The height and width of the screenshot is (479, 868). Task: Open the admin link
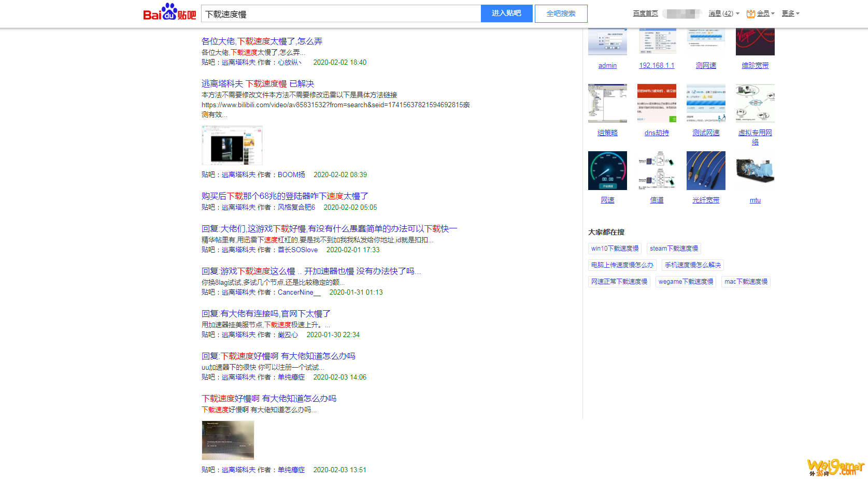[607, 65]
